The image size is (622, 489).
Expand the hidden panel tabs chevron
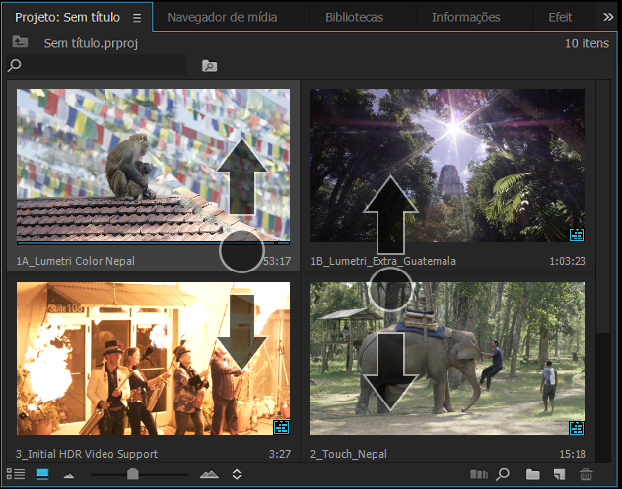click(x=608, y=17)
